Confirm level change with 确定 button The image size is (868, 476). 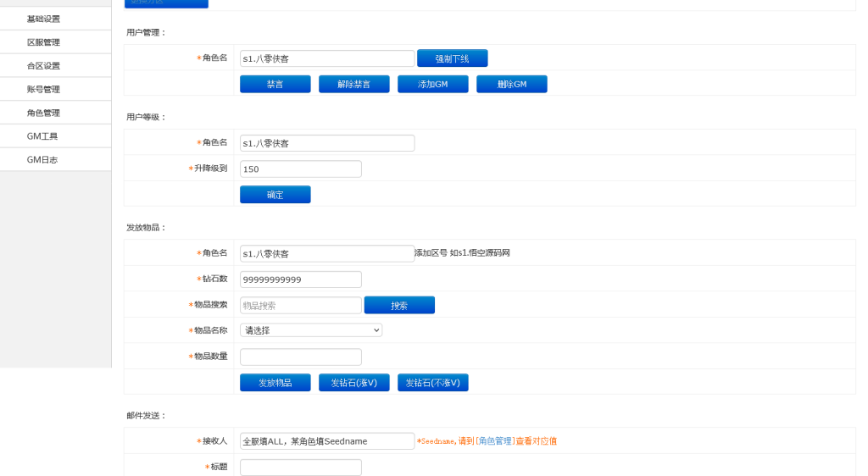(x=275, y=195)
